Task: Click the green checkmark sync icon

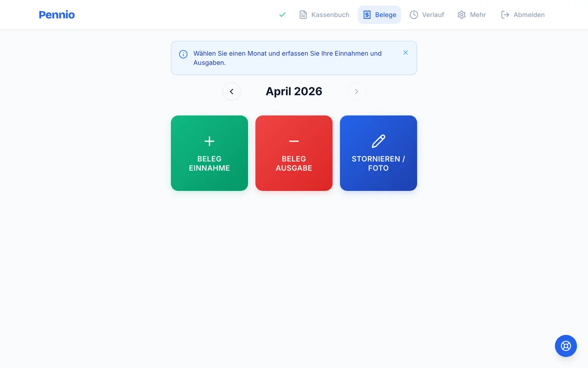Action: point(282,15)
